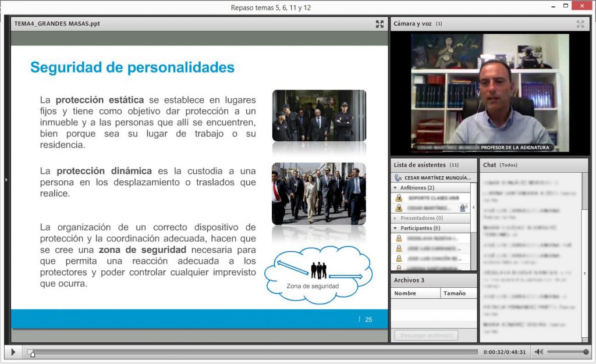Click the Descargar archivo(s) button
This screenshot has height=364, width=596.
[x=426, y=336]
